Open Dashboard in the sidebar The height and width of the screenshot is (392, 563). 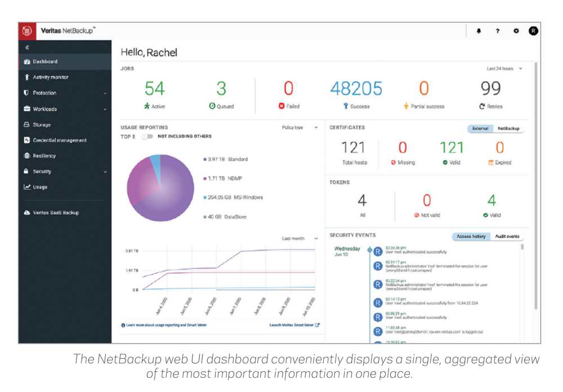(x=65, y=61)
